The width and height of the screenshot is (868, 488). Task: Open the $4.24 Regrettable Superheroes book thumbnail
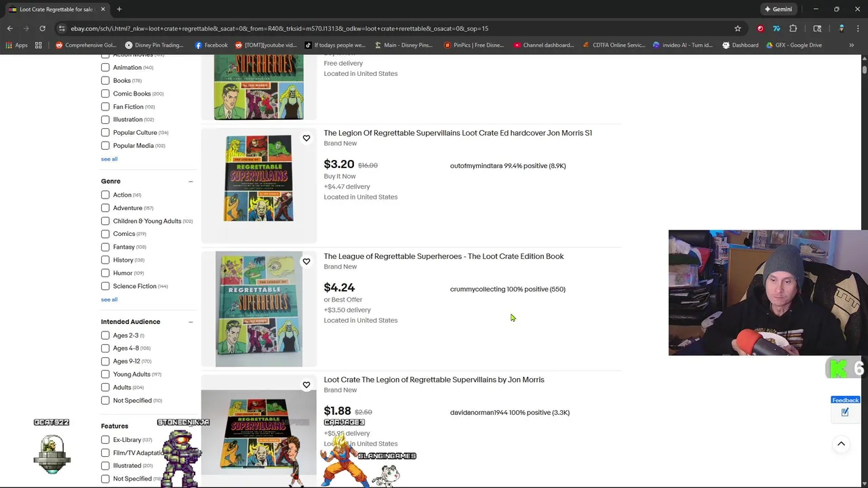(258, 309)
